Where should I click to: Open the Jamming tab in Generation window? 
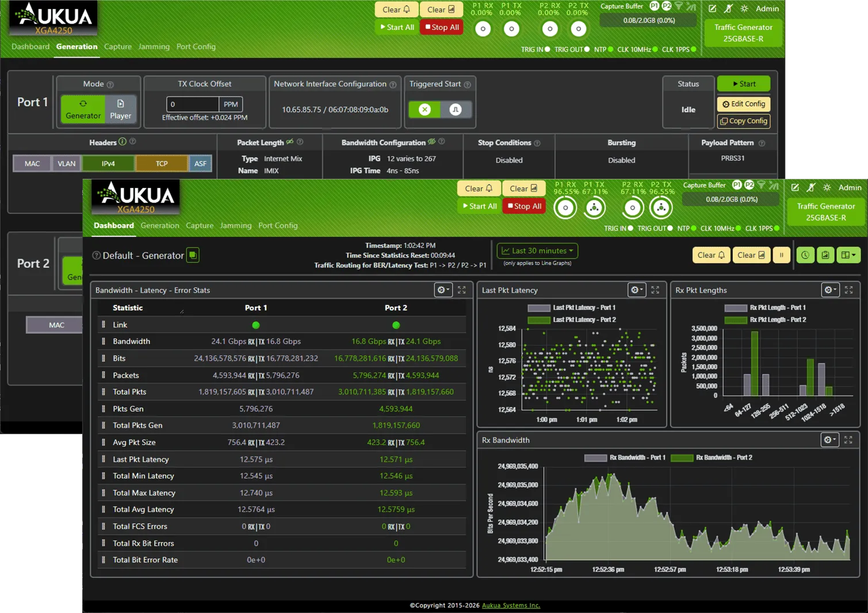click(x=154, y=47)
